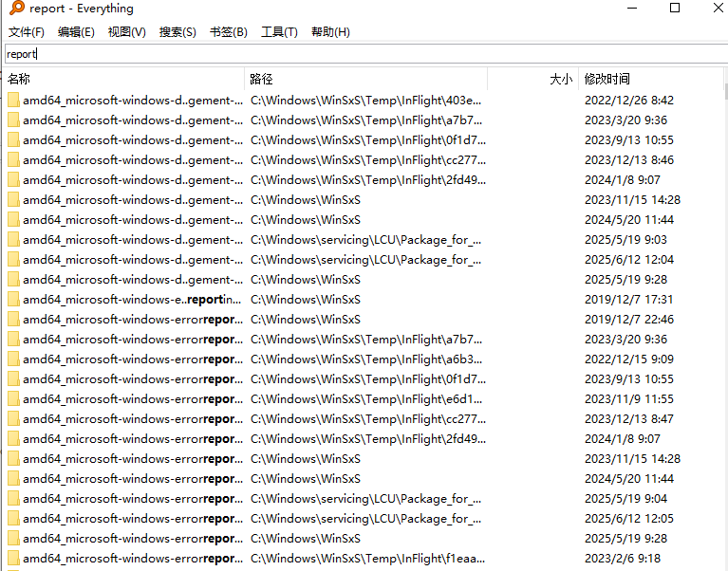
Task: Maximize the Everything window
Action: [675, 8]
